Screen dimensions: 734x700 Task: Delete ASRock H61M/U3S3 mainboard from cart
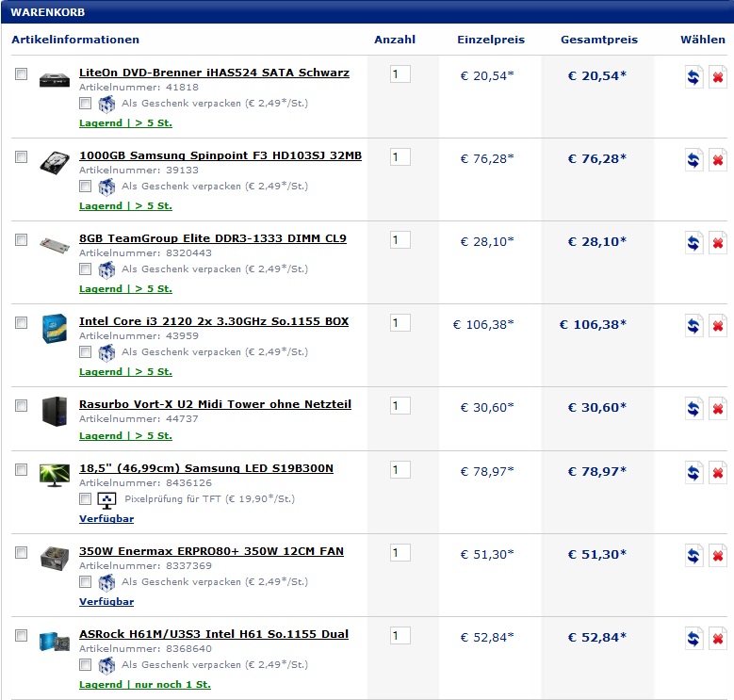coord(718,638)
